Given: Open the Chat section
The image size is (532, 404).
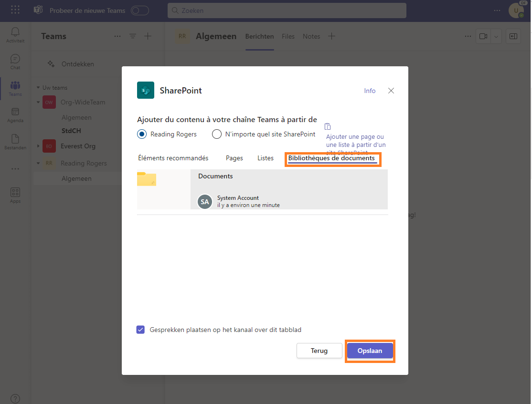Looking at the screenshot, I should click(15, 60).
